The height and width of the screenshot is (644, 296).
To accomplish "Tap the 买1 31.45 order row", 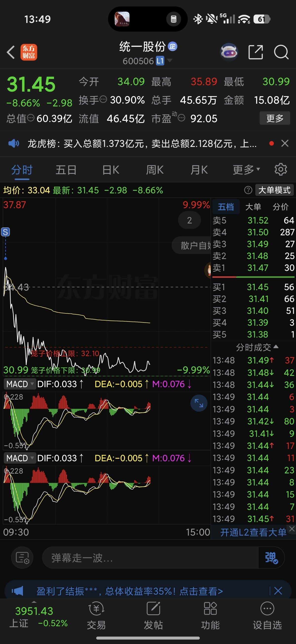I will pyautogui.click(x=253, y=287).
